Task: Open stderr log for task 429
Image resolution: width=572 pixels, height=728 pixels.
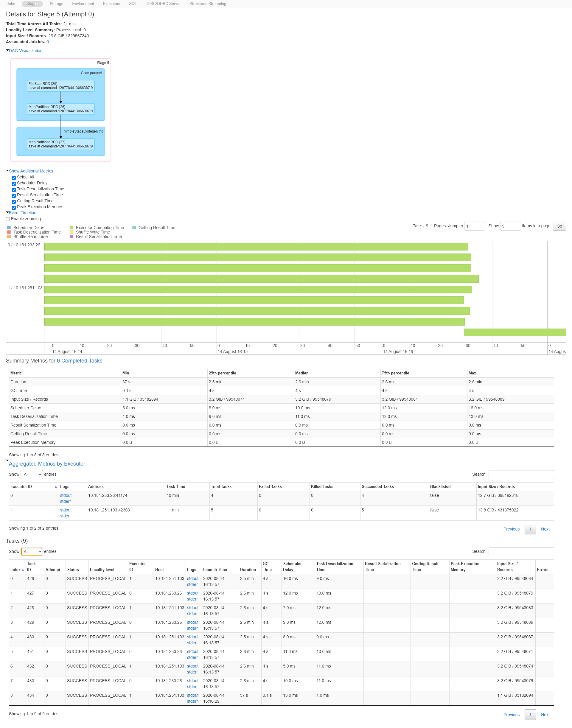Action: (192, 628)
